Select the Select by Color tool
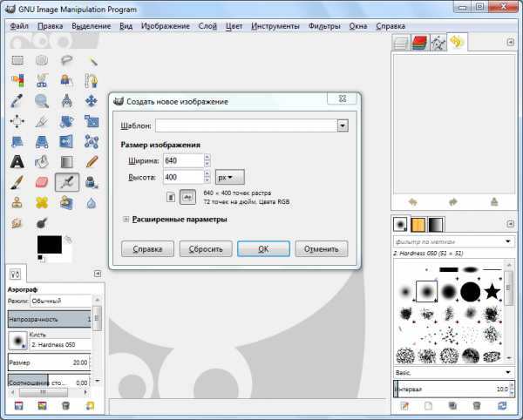 tap(17, 81)
